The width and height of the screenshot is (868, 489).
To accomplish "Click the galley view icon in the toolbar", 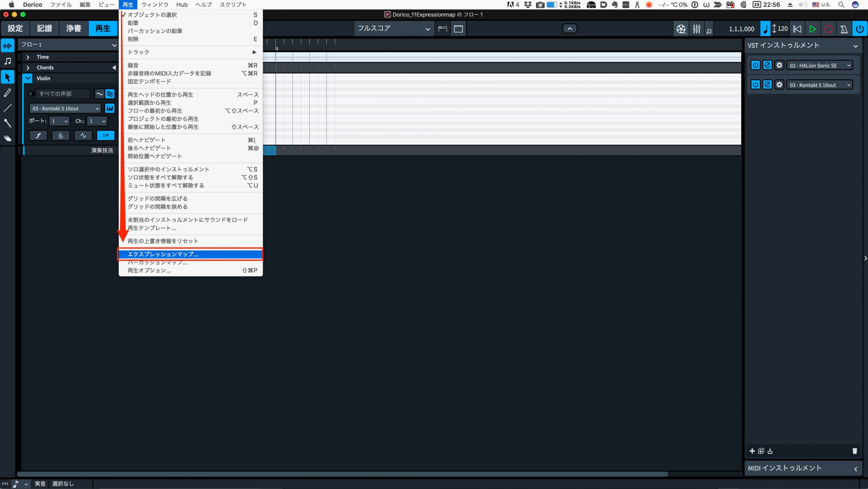I will pos(442,29).
